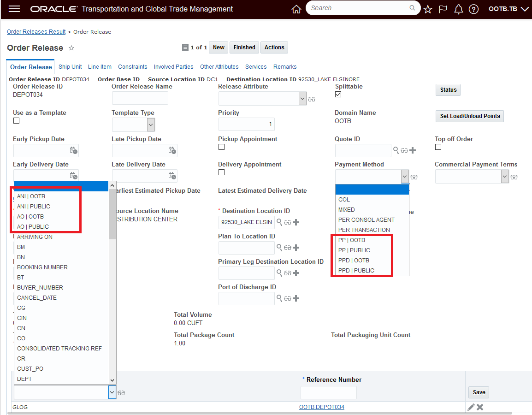Open OOTB.DEPOT034 reference link
This screenshot has height=415, width=532.
[x=322, y=407]
